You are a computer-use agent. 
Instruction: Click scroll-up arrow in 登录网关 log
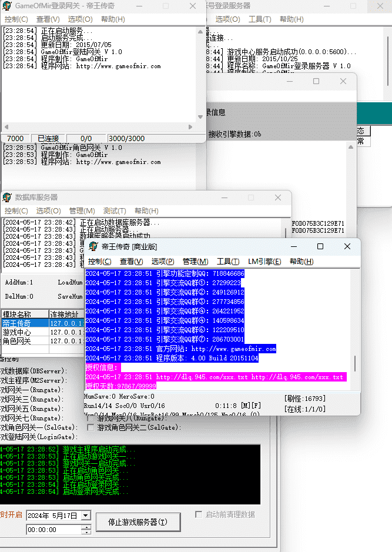[x=200, y=32]
